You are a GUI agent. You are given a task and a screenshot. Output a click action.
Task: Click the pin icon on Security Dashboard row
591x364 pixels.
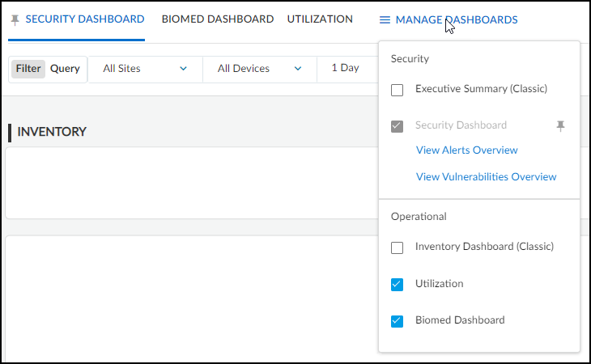pos(560,125)
